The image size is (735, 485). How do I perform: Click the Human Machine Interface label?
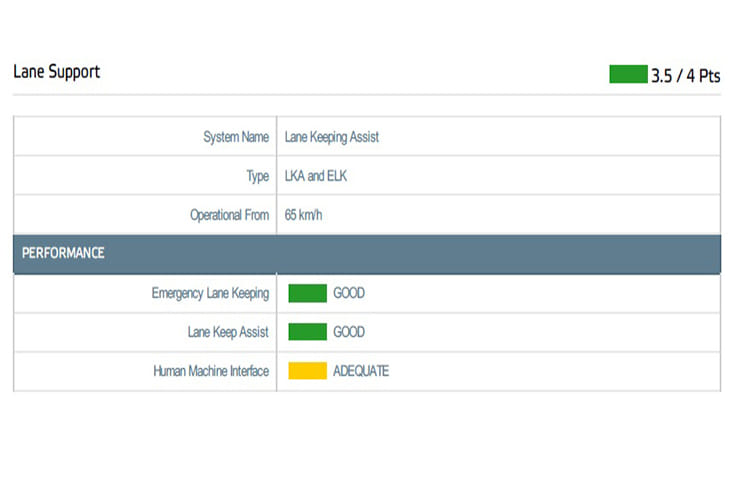pos(211,371)
